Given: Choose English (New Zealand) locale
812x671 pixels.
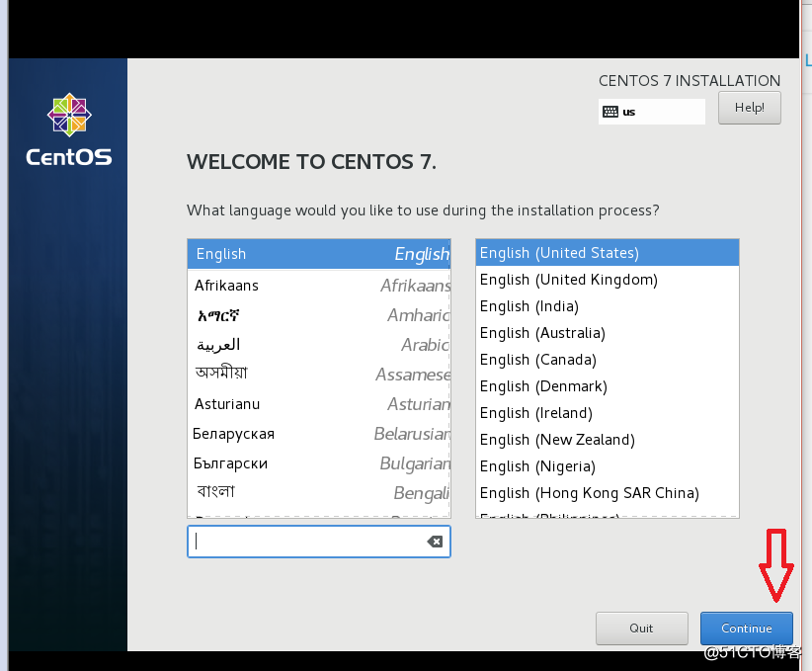Looking at the screenshot, I should 607,440.
